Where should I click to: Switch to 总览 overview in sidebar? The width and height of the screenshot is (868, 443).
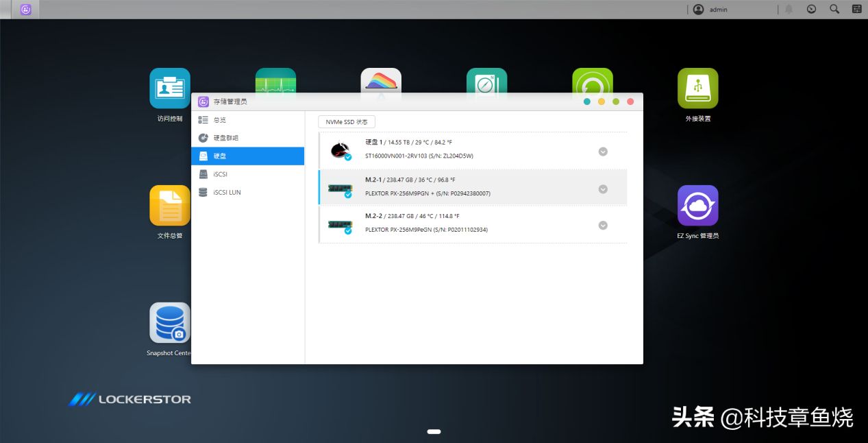219,120
